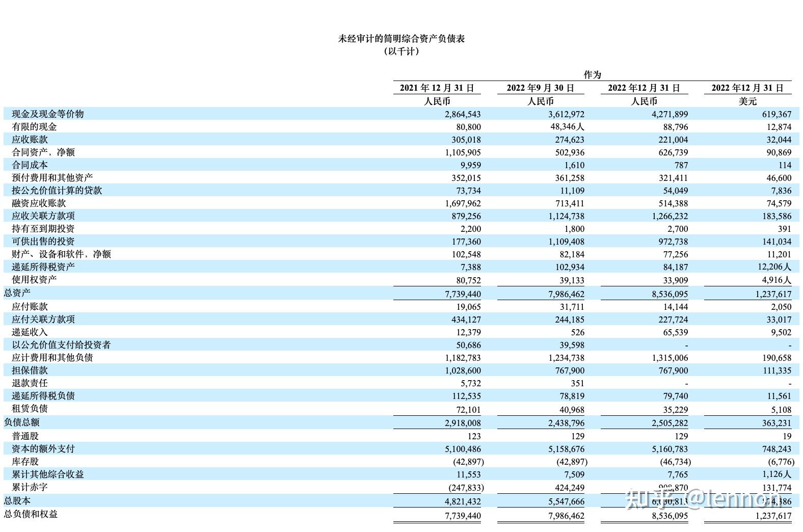Select row label 应收账款
This screenshot has width=803, height=532.
coord(30,139)
